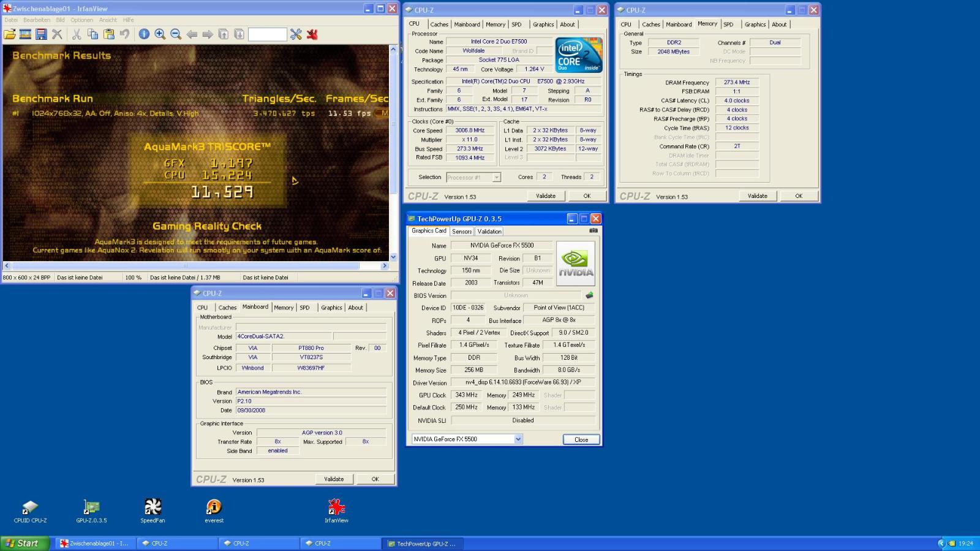Click the Copy icon in IrfanView toolbar
Screen dimensions: 980x551
92,34
